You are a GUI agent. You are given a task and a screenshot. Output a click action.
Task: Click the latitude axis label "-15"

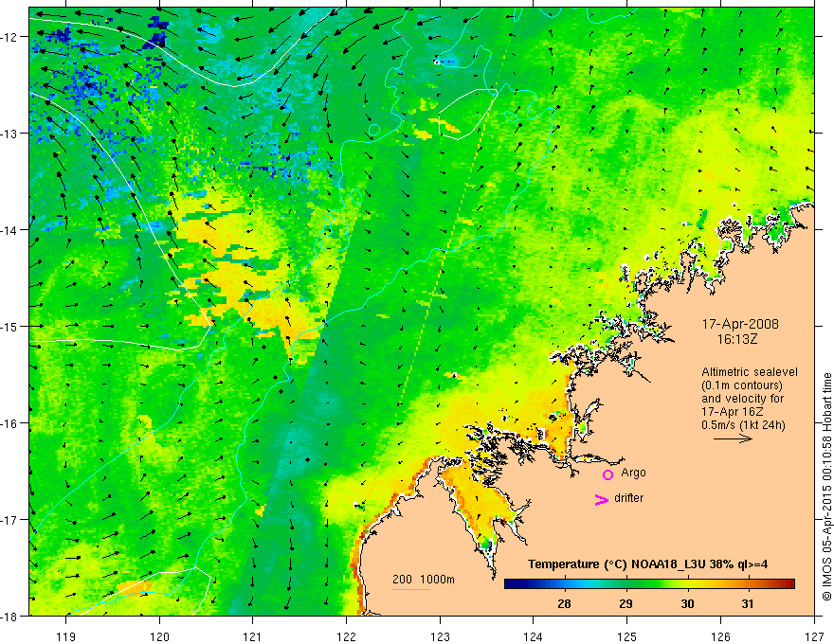(10, 326)
